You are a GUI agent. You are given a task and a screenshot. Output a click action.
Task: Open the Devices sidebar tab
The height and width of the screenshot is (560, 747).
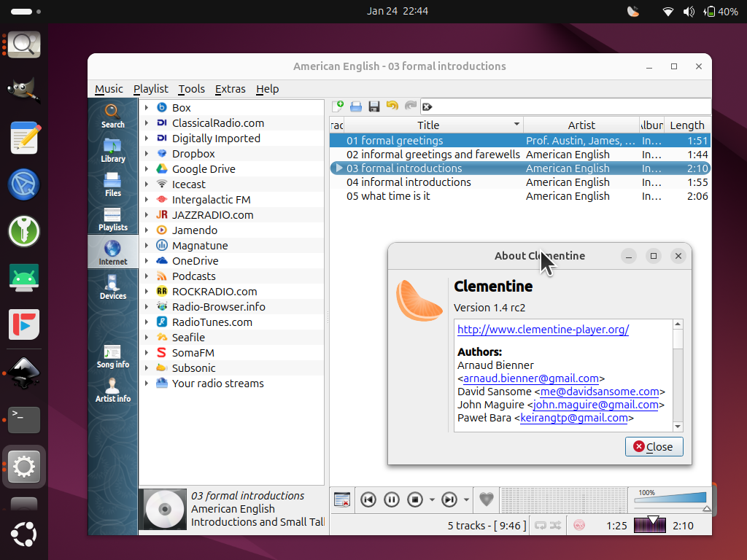click(x=112, y=287)
